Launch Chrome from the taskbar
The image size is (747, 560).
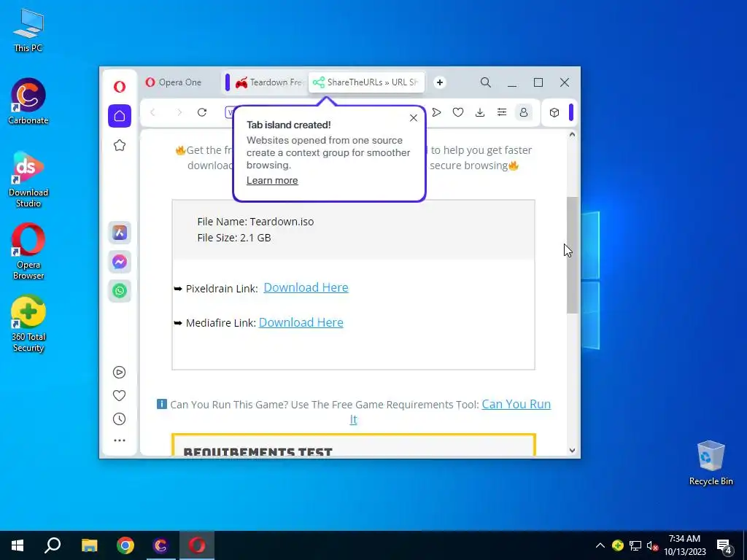tap(125, 545)
